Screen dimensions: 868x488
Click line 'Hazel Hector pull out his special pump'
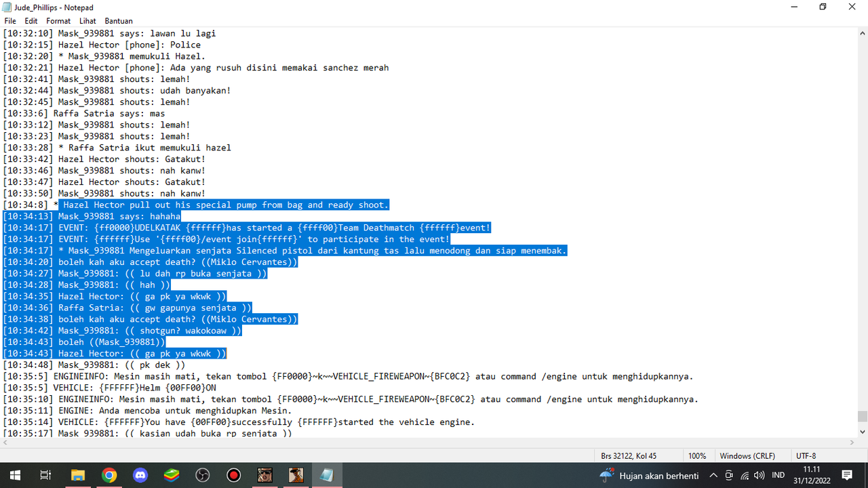tap(196, 205)
